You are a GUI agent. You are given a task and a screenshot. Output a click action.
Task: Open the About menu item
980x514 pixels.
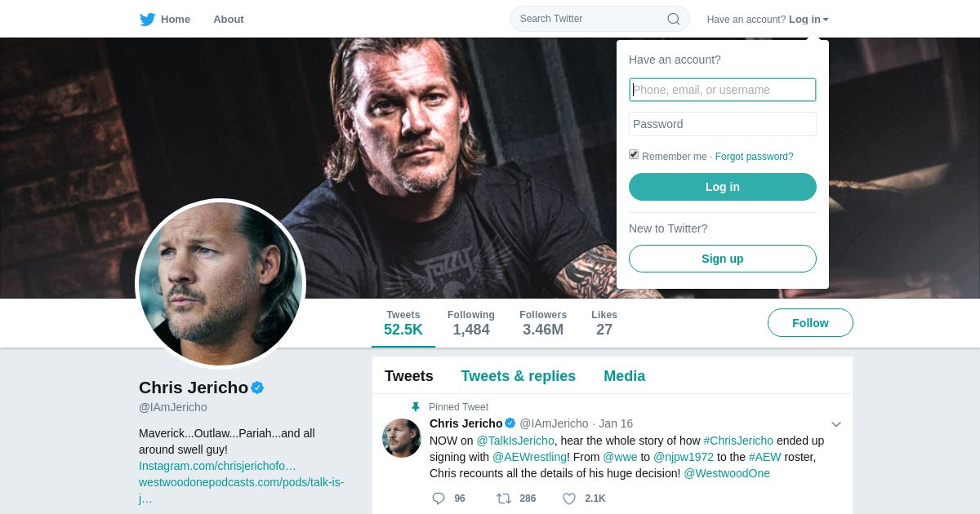(229, 20)
